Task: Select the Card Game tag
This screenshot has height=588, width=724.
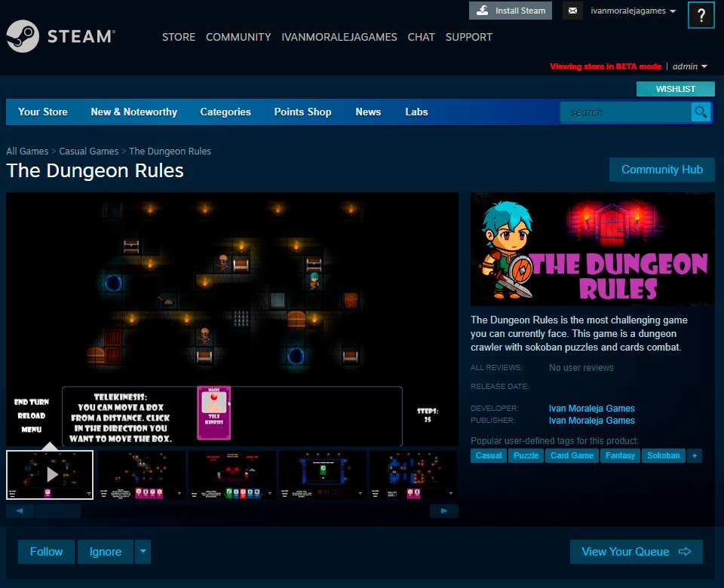Action: pos(572,455)
